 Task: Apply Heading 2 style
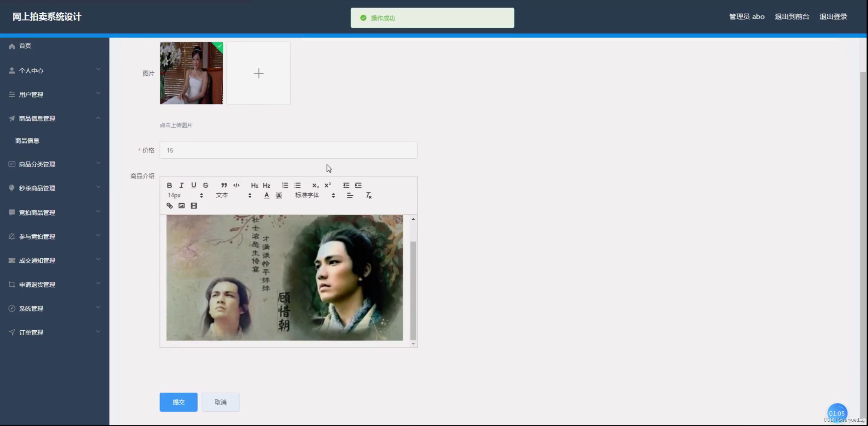(266, 185)
